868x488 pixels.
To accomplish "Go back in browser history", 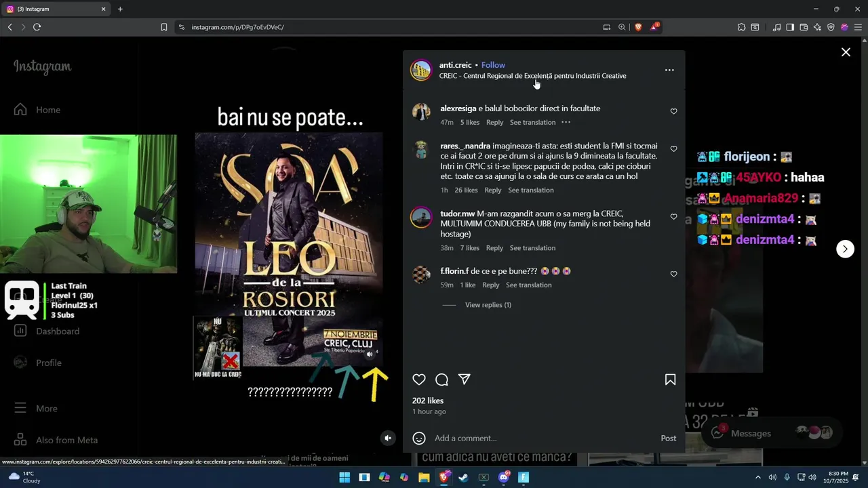I will click(9, 27).
